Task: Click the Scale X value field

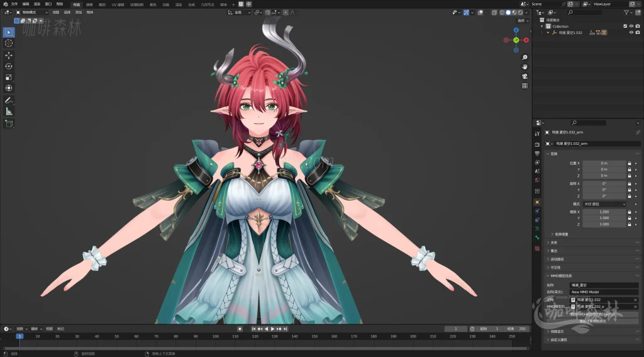Action: 604,212
